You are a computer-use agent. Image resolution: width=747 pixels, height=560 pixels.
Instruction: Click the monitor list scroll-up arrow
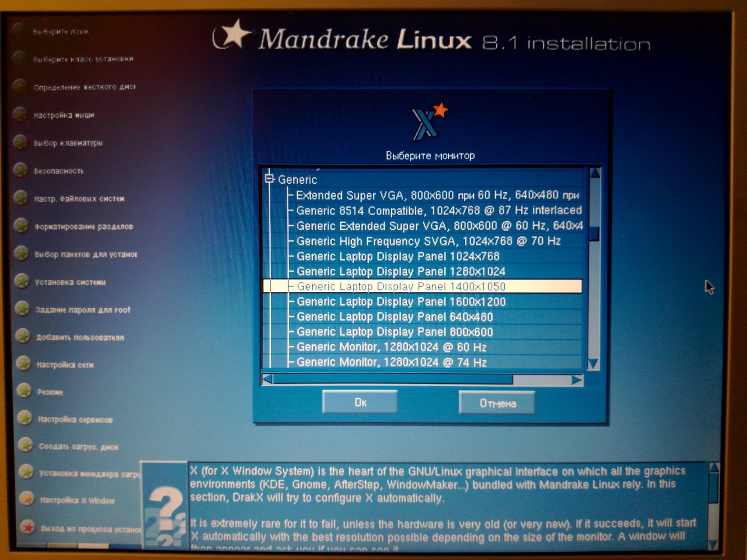click(x=594, y=173)
